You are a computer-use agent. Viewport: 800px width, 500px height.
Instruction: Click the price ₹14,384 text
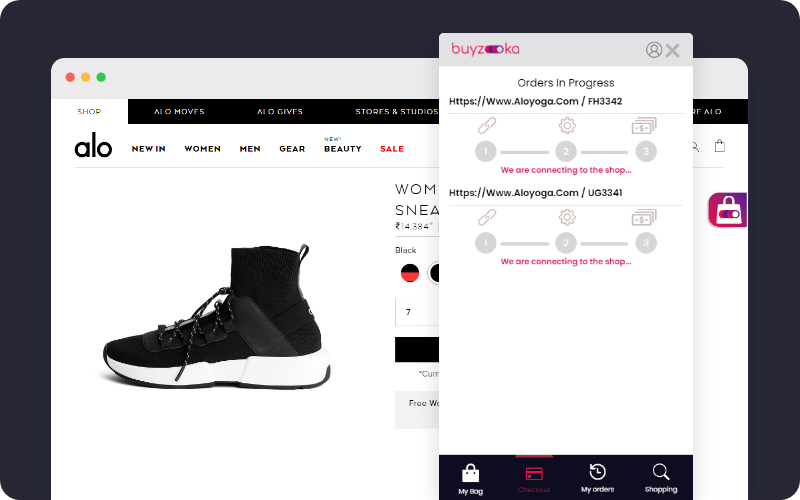414,226
